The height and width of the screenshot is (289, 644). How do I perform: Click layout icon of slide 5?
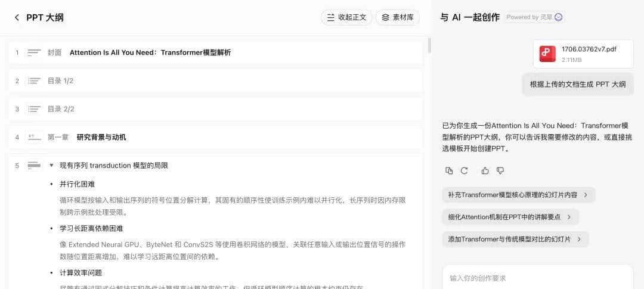pyautogui.click(x=35, y=165)
